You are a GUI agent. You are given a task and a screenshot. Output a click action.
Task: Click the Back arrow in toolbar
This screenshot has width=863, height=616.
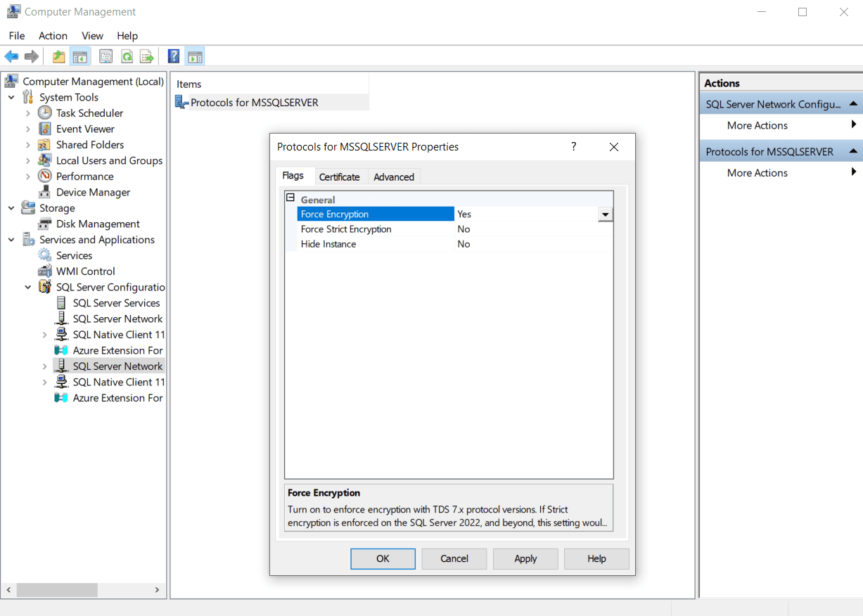click(x=11, y=57)
